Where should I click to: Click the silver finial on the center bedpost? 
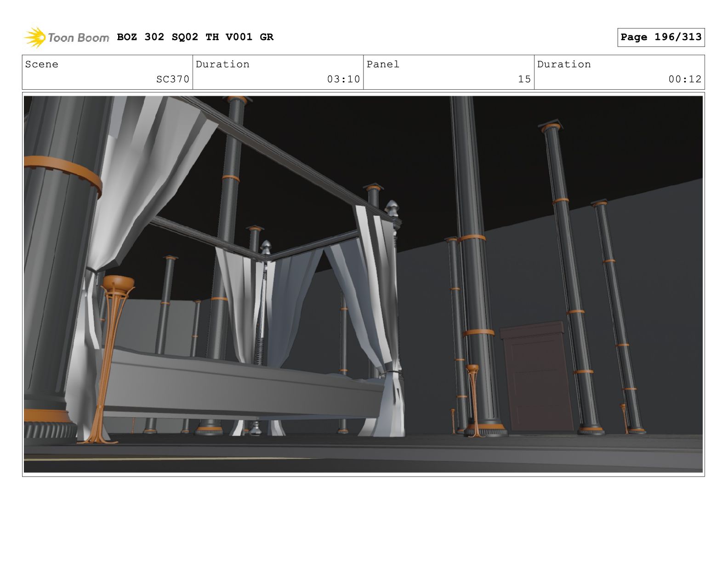266,248
